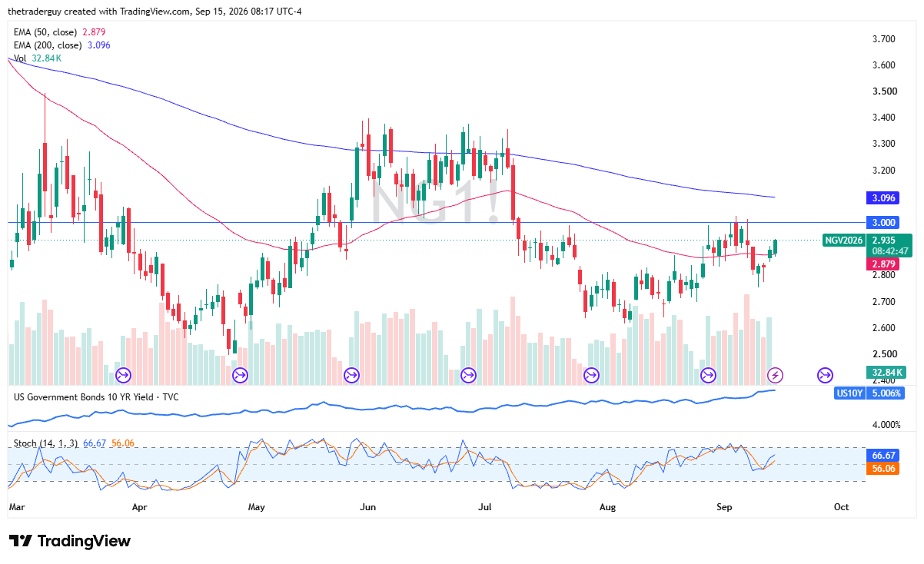Click the 3.300 price axis label
Screen dimensions: 924x564
click(884, 143)
